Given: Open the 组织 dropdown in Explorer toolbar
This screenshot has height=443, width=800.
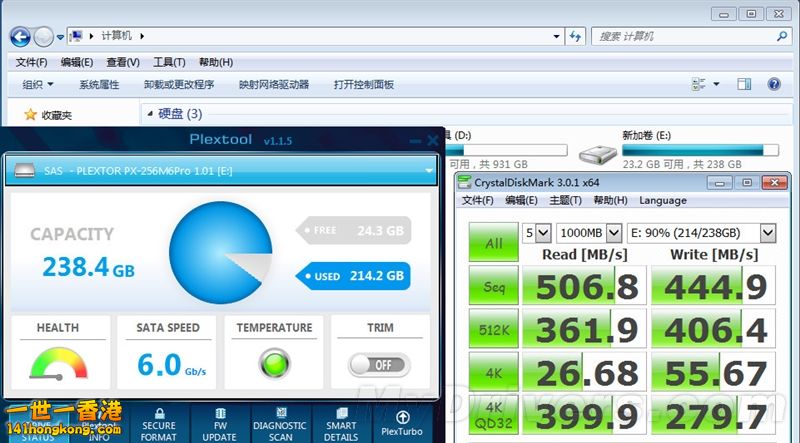Looking at the screenshot, I should [38, 85].
